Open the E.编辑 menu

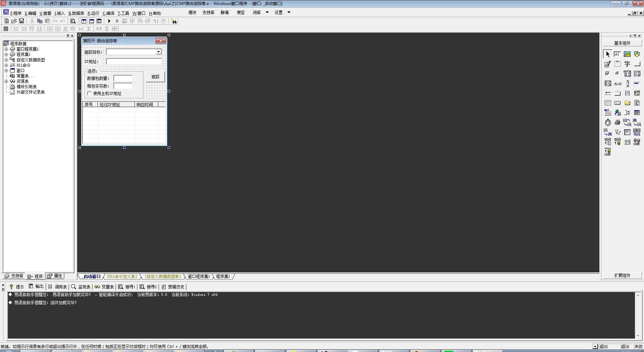point(31,13)
